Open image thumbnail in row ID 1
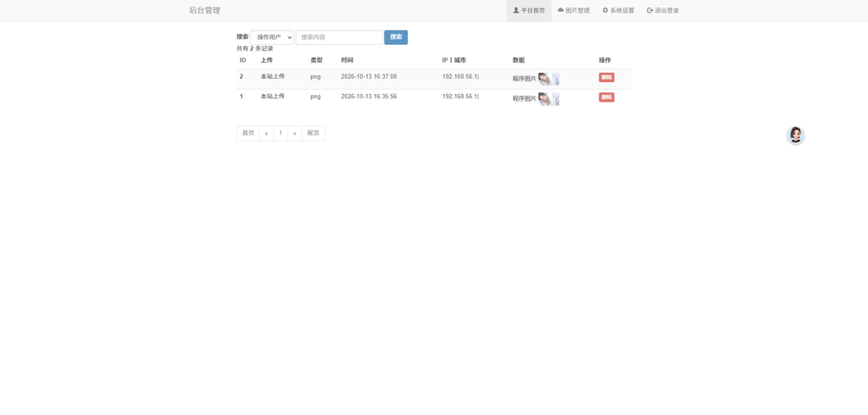 point(548,99)
